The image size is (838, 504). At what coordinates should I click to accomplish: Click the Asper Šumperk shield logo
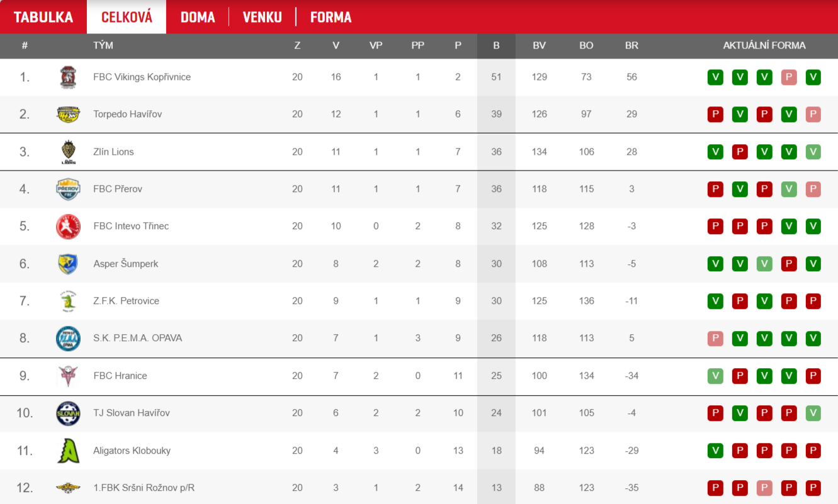click(x=68, y=264)
